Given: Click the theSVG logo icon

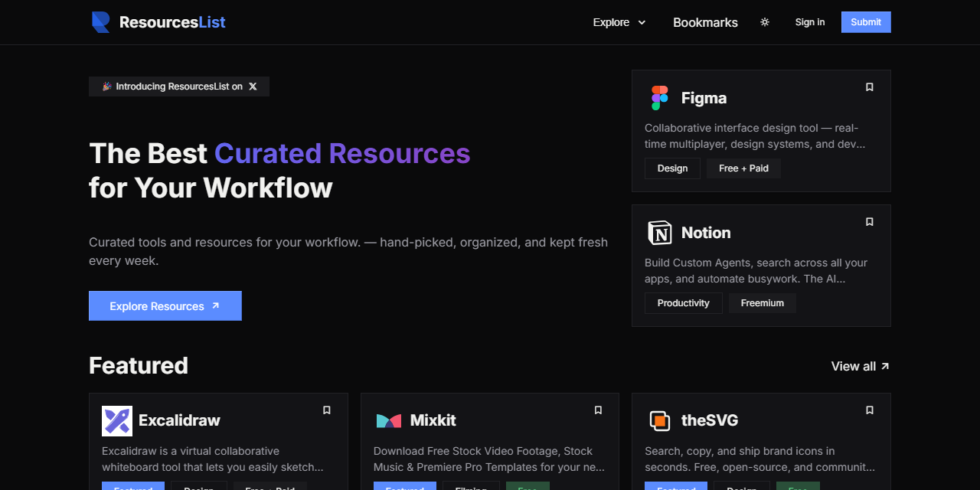Looking at the screenshot, I should [660, 421].
